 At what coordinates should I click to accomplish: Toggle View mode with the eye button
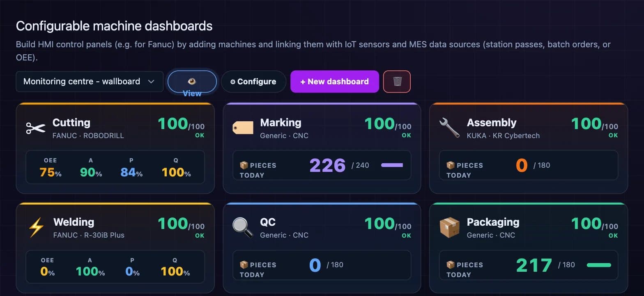pyautogui.click(x=192, y=81)
